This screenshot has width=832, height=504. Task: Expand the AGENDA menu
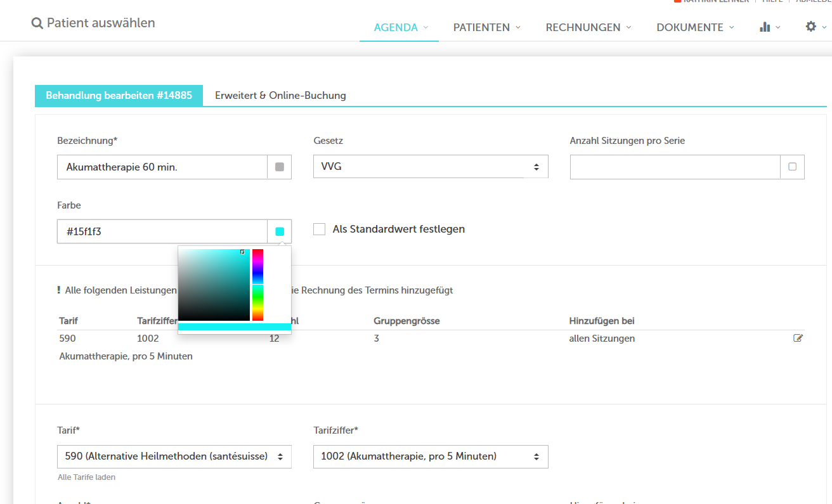[401, 27]
